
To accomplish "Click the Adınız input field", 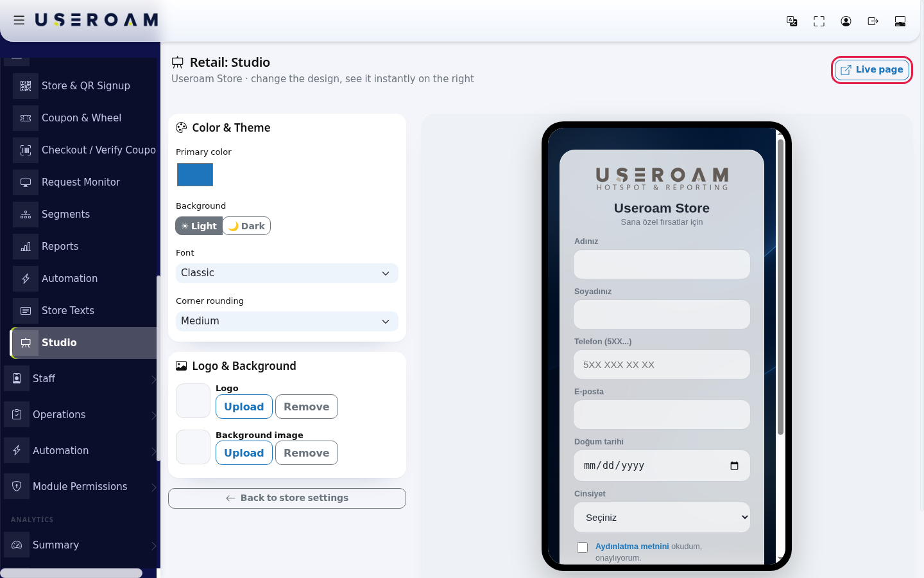I will point(662,265).
